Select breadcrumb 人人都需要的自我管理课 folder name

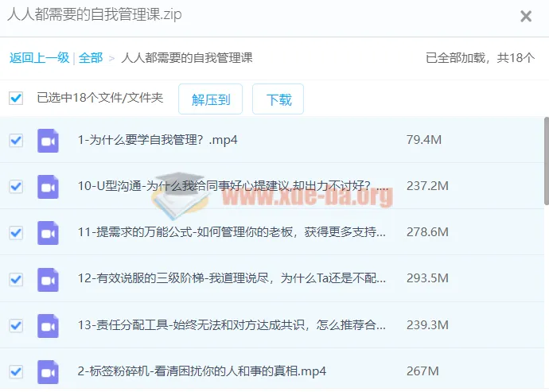click(x=187, y=58)
